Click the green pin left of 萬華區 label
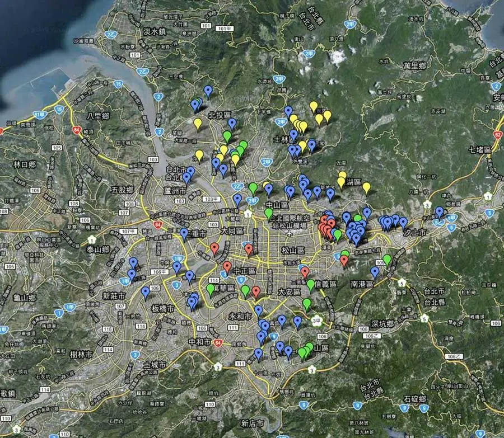 pos(211,289)
